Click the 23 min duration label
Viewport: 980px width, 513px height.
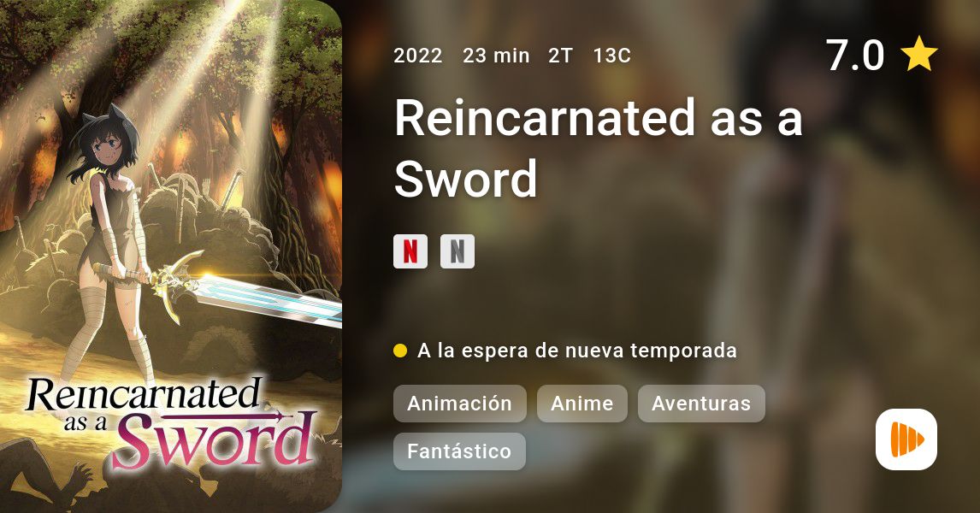coord(496,56)
